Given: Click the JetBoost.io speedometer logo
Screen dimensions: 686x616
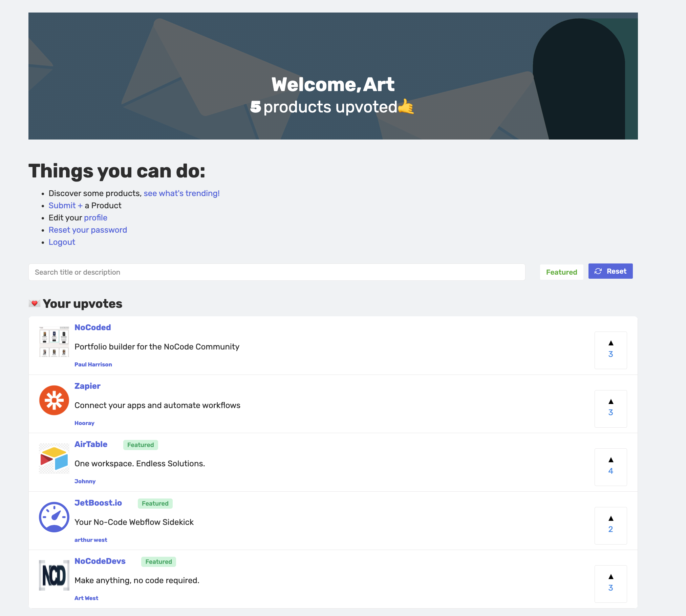Looking at the screenshot, I should [x=54, y=517].
